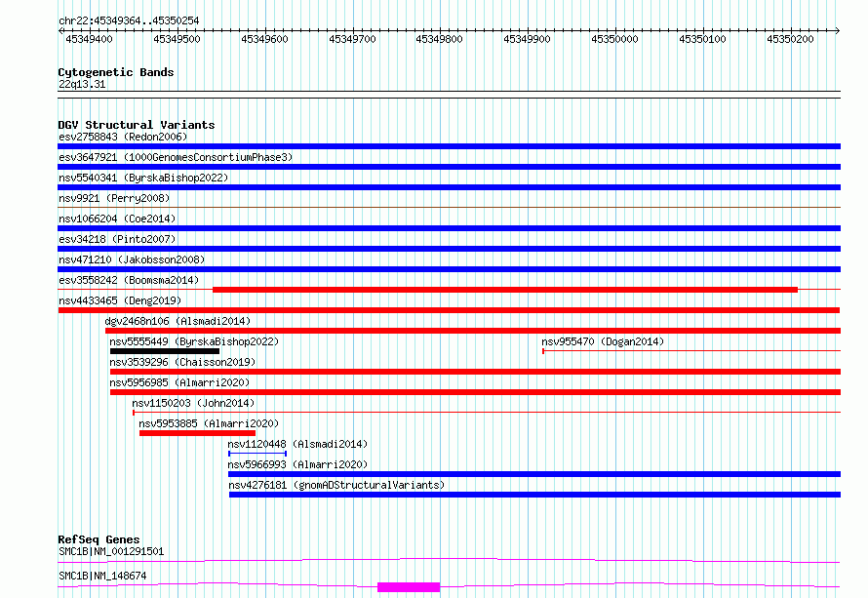
Task: Select the blue bar for nsv4276181
Action: pyautogui.click(x=534, y=495)
